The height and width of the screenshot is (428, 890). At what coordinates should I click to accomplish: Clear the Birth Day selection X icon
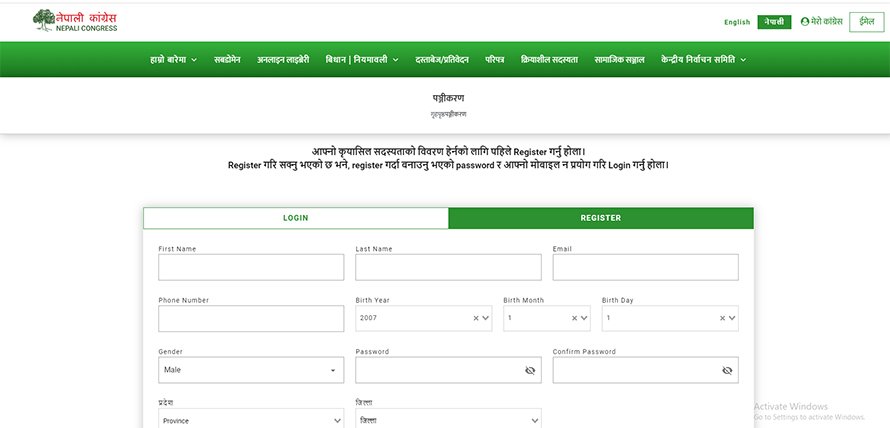723,318
